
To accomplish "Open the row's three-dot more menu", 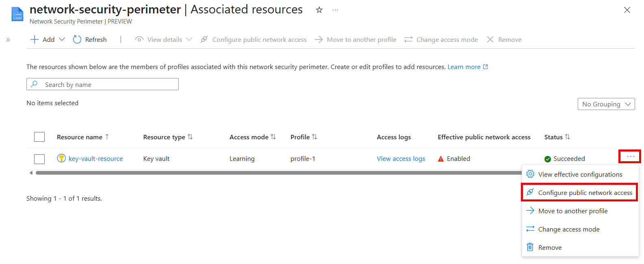I will coord(630,156).
